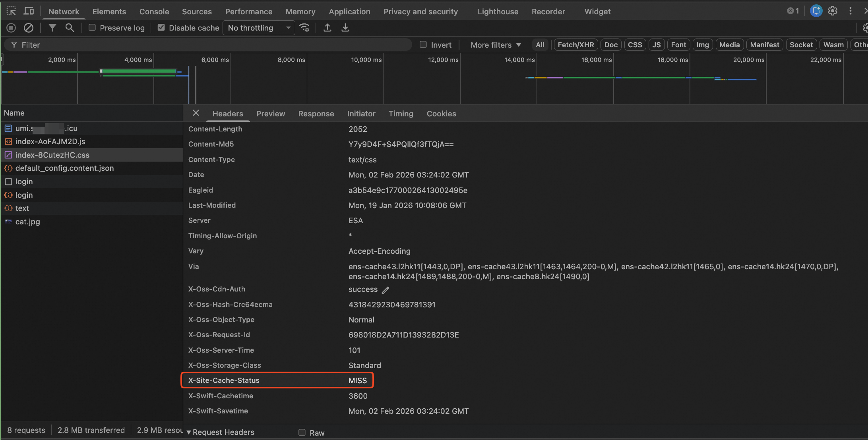
Task: Toggle the filter funnel icon
Action: click(x=52, y=28)
